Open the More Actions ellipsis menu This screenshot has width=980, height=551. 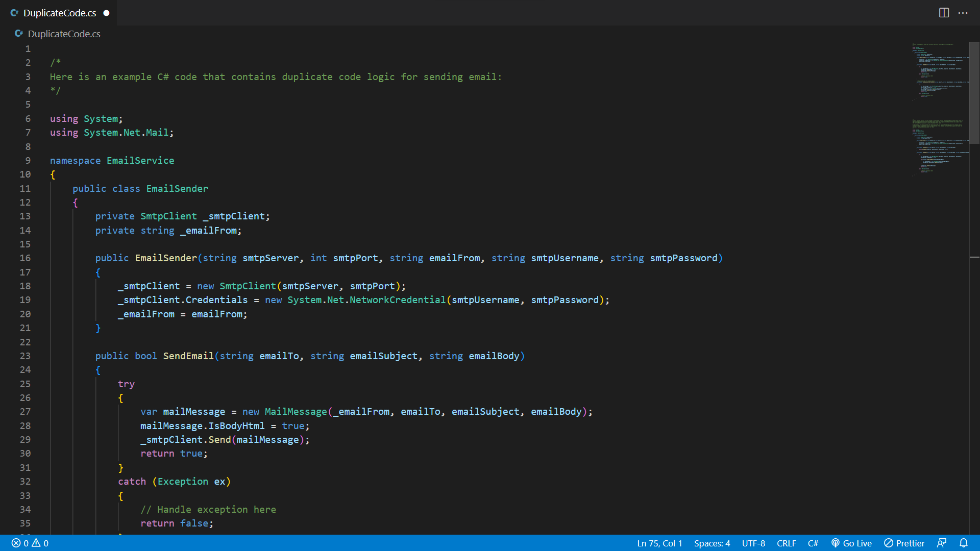coord(964,13)
